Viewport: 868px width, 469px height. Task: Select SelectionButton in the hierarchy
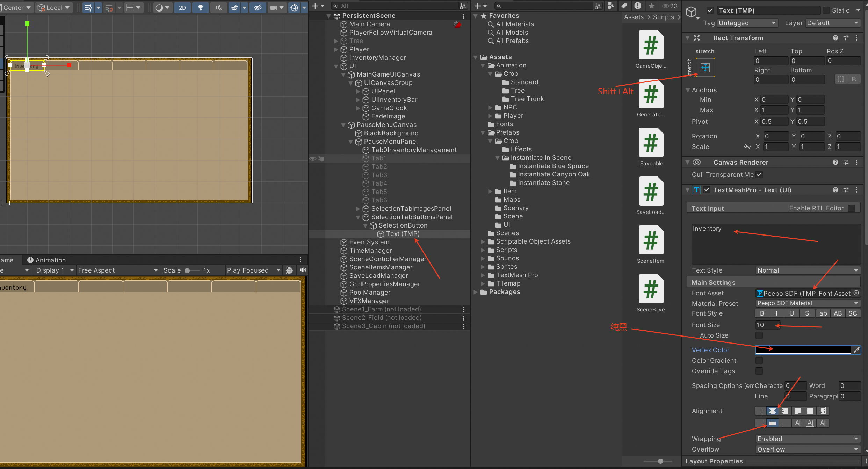(403, 225)
